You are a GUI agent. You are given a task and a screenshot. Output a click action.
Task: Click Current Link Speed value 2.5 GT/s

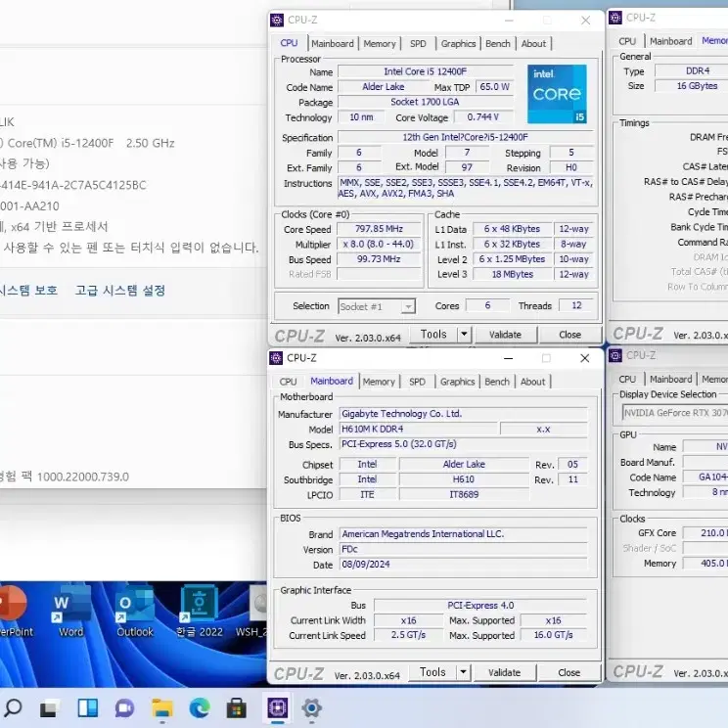click(x=408, y=635)
